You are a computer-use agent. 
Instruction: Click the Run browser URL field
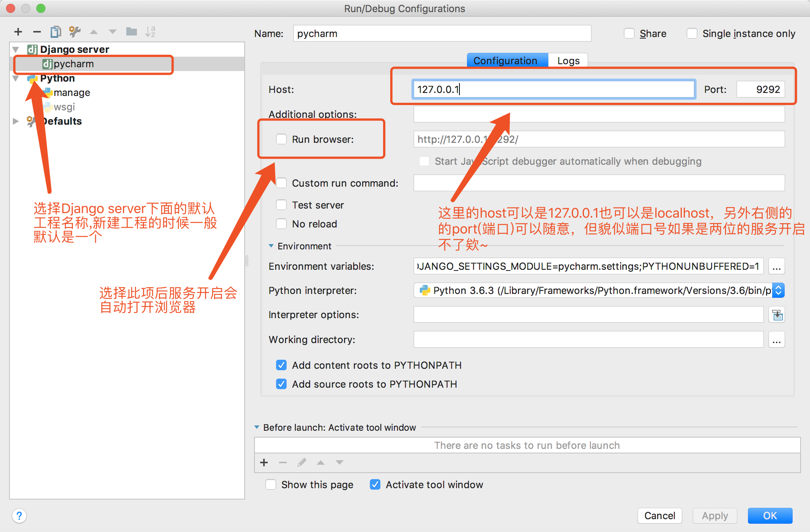(x=599, y=139)
